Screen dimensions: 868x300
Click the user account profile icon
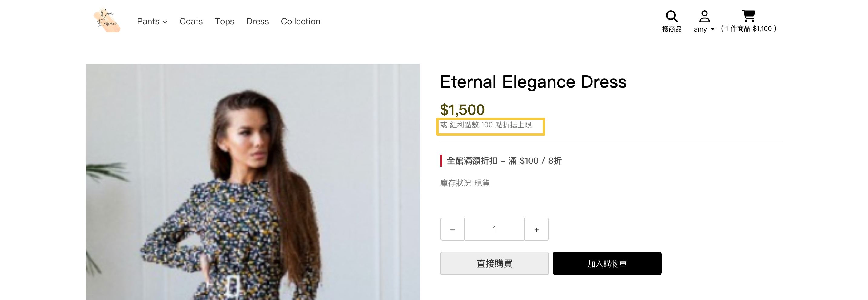[704, 16]
